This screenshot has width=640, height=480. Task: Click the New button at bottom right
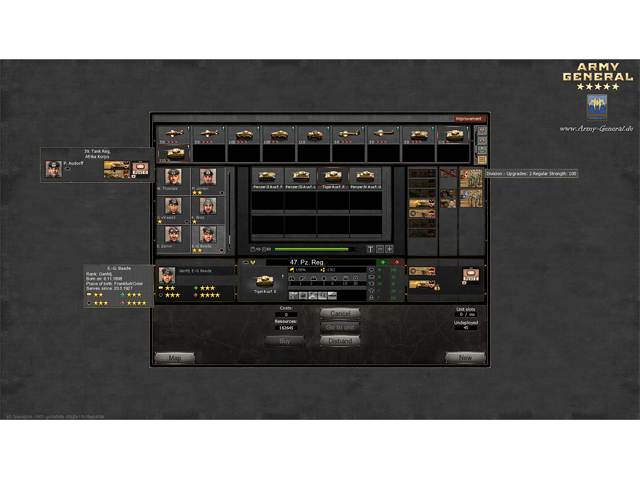465,358
